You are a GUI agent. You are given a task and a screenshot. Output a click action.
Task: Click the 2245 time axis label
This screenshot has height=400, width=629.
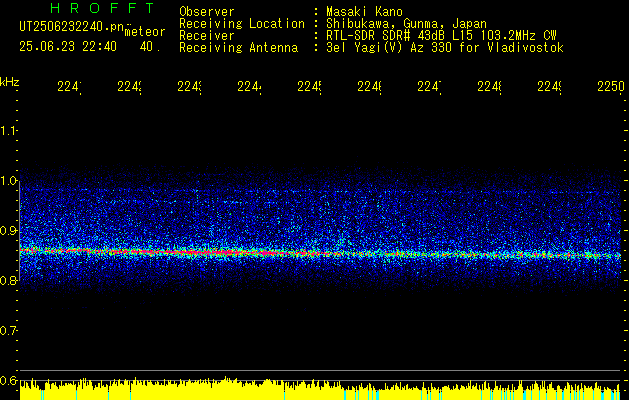tap(310, 86)
